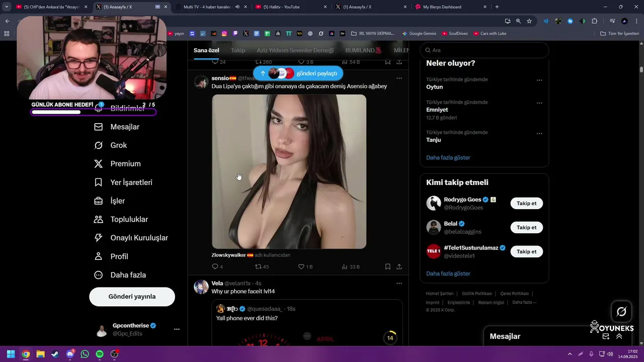The width and height of the screenshot is (644, 362).
Task: Open Chrome tab search dropdown
Action: pos(7,7)
